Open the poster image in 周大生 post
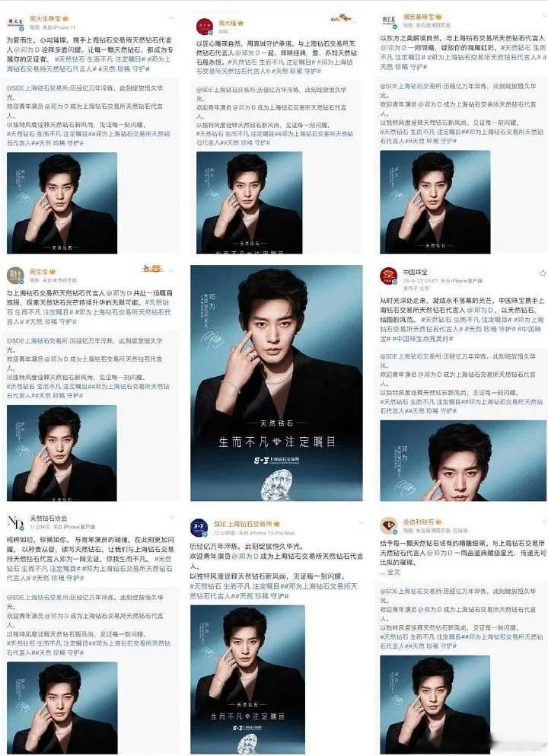This screenshot has height=756, width=548. pos(62,203)
